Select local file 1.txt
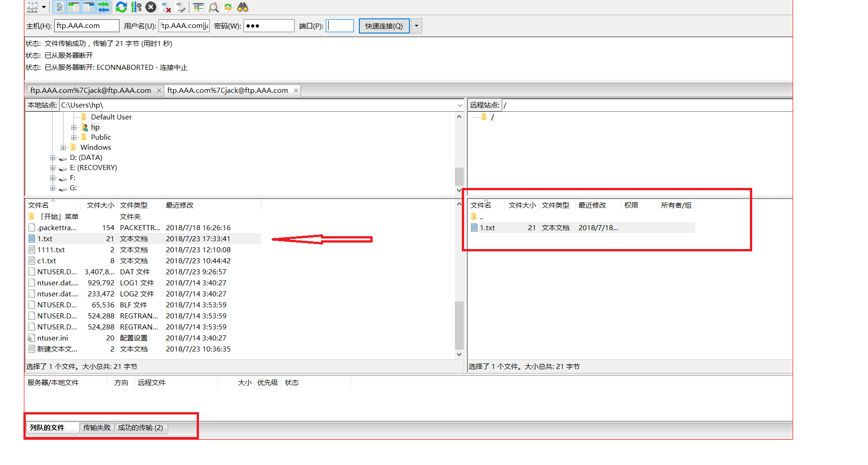868x465 pixels. click(143, 239)
